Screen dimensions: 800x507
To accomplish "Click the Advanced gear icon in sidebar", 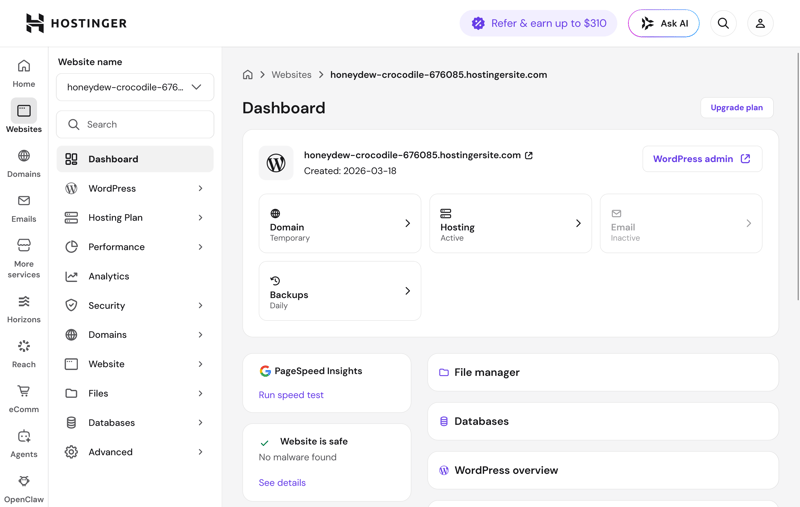I will [x=71, y=452].
